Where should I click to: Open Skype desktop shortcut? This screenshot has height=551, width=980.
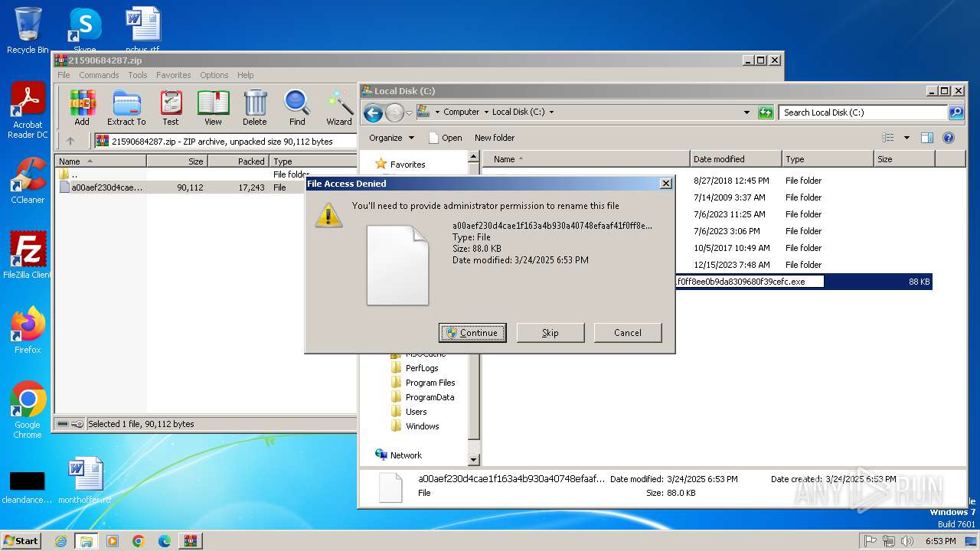pos(84,31)
